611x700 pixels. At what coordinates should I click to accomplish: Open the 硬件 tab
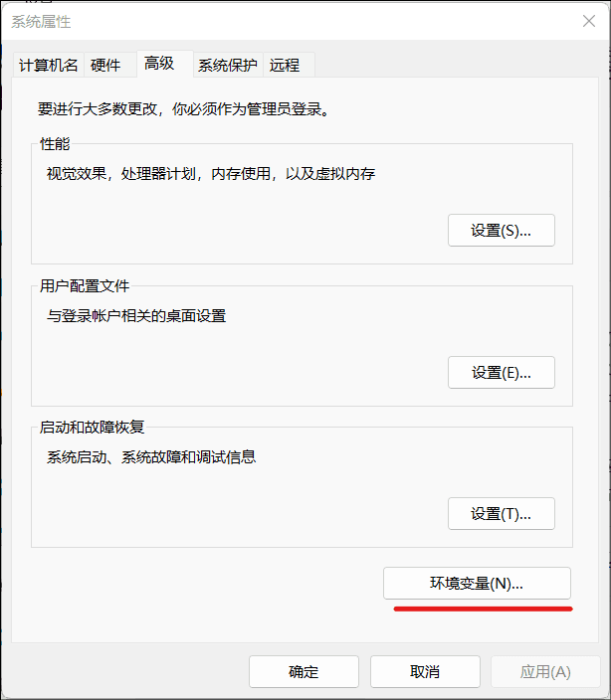(109, 66)
